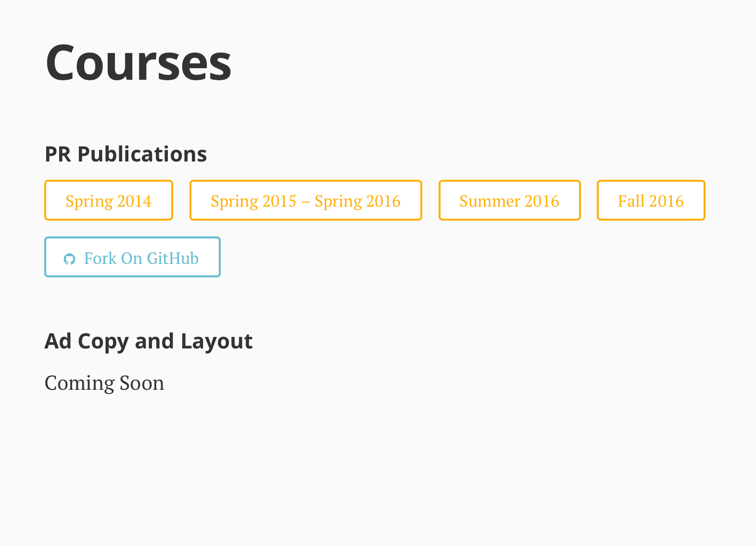
Task: Click the Coming Soon text
Action: click(104, 383)
